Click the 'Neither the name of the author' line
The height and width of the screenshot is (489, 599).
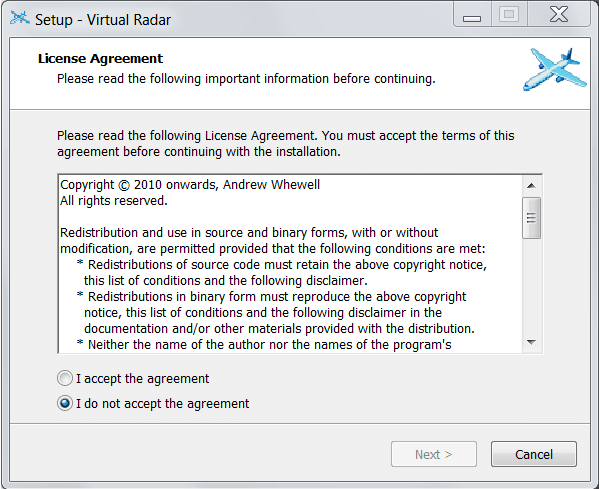pyautogui.click(x=264, y=345)
